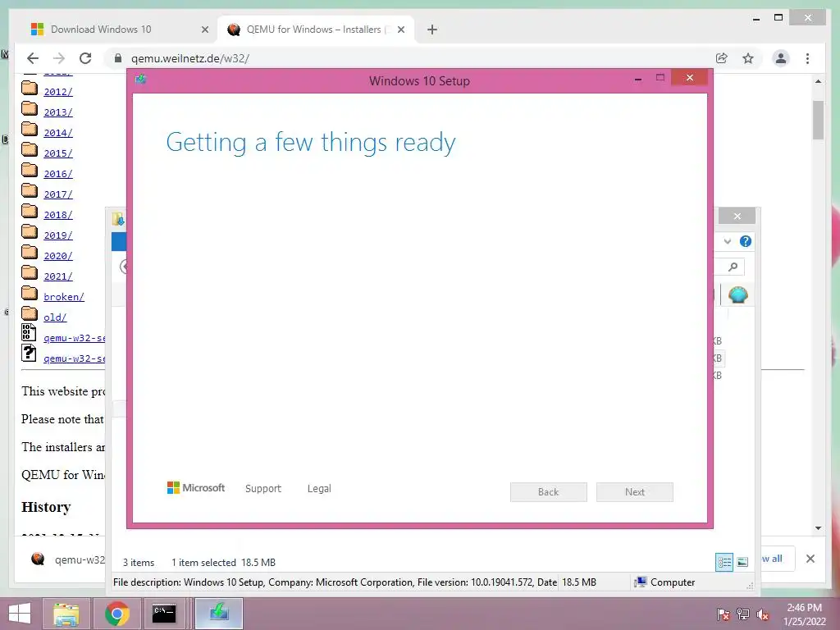Click the Back button in Setup
The width and height of the screenshot is (840, 630).
point(549,492)
